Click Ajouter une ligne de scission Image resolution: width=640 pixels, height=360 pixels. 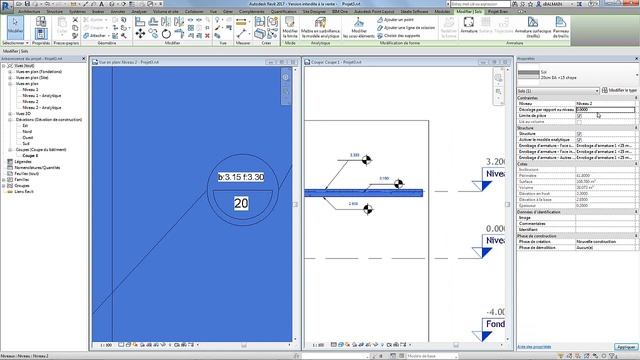[406, 28]
